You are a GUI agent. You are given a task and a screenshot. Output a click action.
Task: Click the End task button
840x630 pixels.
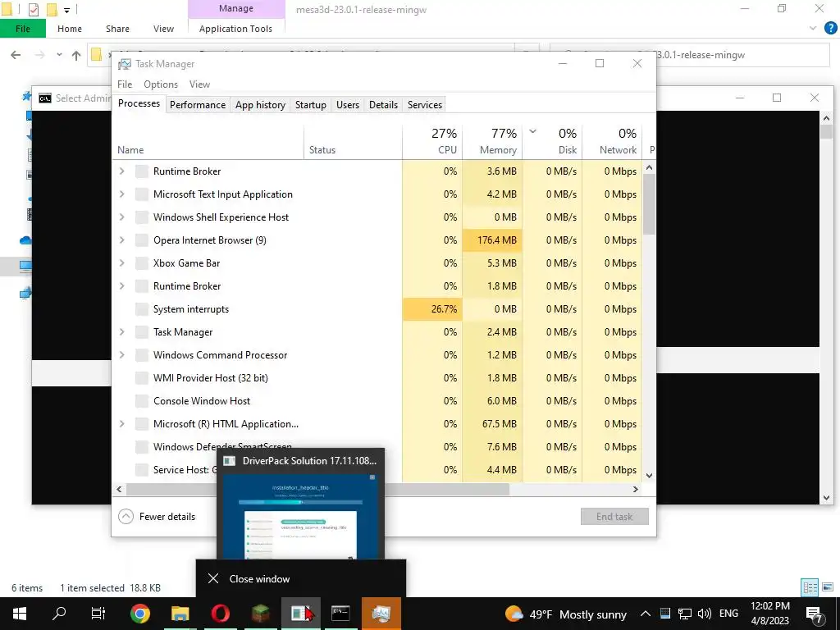(x=614, y=517)
